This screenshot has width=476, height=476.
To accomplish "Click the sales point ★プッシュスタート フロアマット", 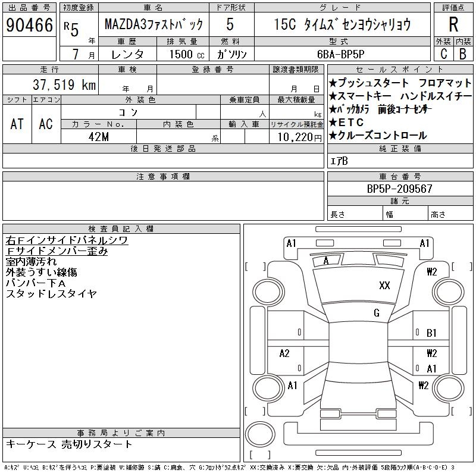I will [x=400, y=83].
